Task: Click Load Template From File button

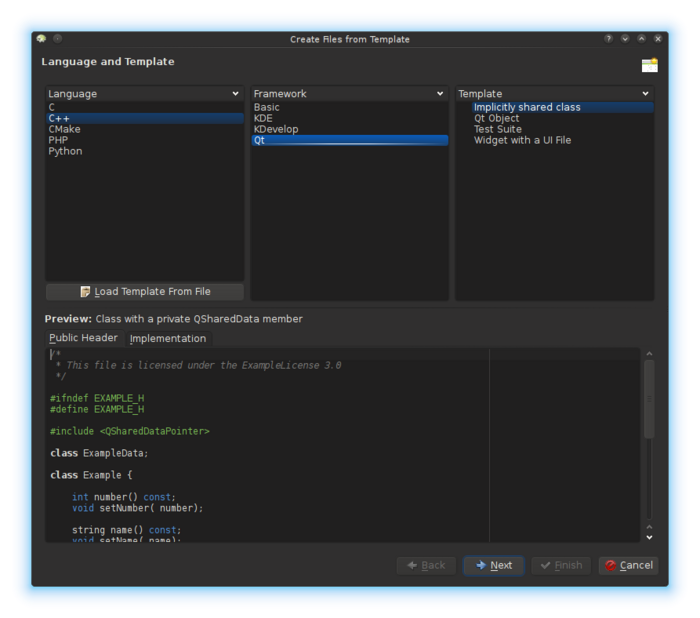Action: (x=145, y=292)
